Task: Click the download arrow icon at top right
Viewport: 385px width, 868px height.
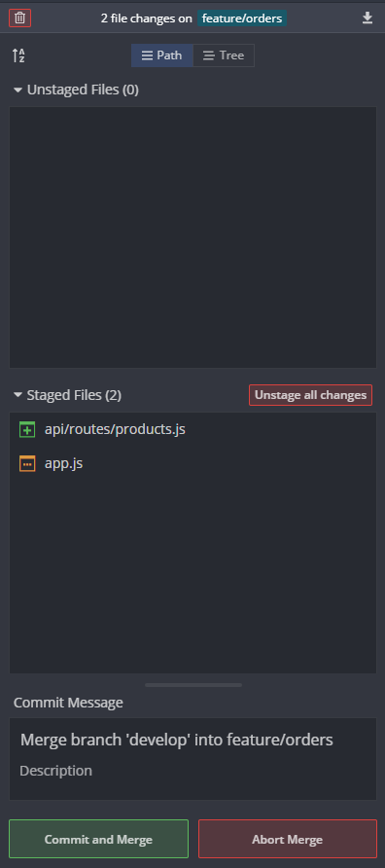Action: click(367, 18)
